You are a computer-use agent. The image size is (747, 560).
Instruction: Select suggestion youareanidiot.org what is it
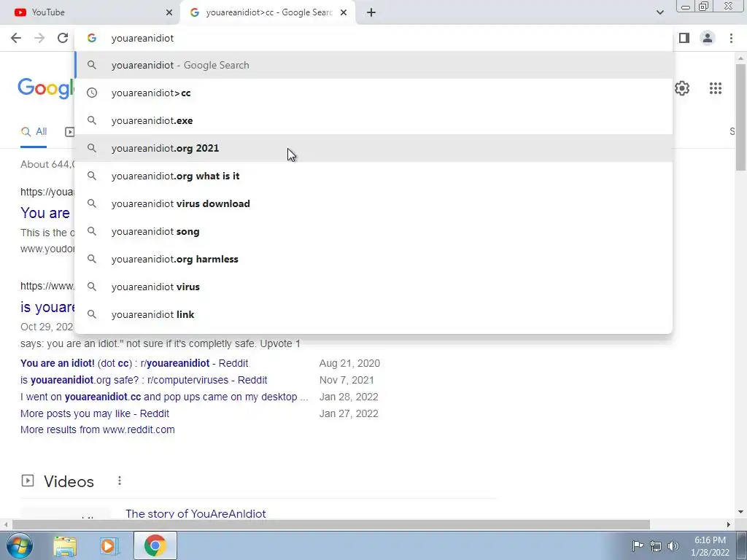click(x=373, y=176)
